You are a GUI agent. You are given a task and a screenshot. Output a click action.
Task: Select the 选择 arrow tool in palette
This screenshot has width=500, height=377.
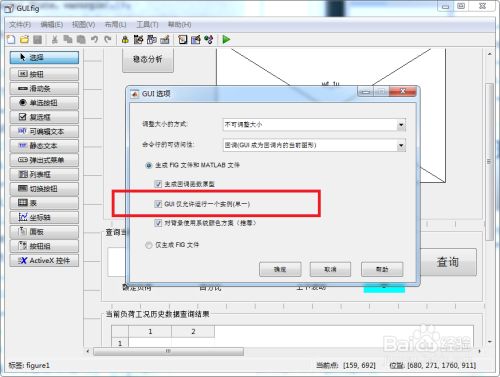(44, 57)
